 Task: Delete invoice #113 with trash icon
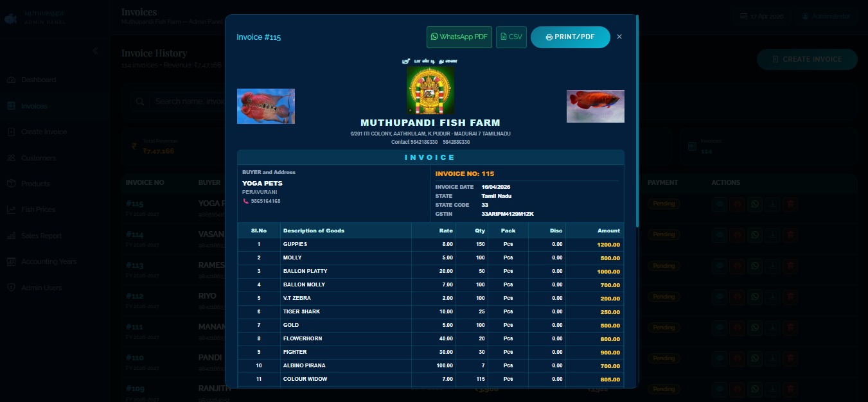[790, 266]
